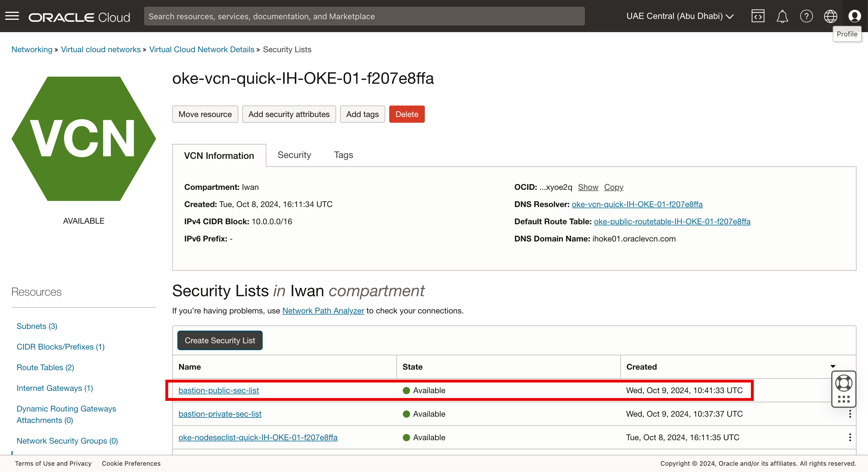Click the red Delete button
Image resolution: width=868 pixels, height=472 pixels.
coord(406,114)
